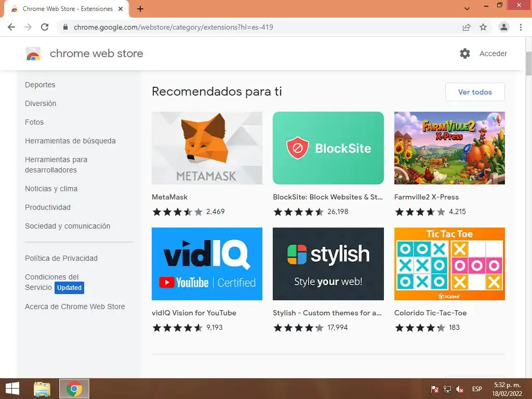Click the Colorido Tic-Tac-Toe title

pyautogui.click(x=431, y=313)
